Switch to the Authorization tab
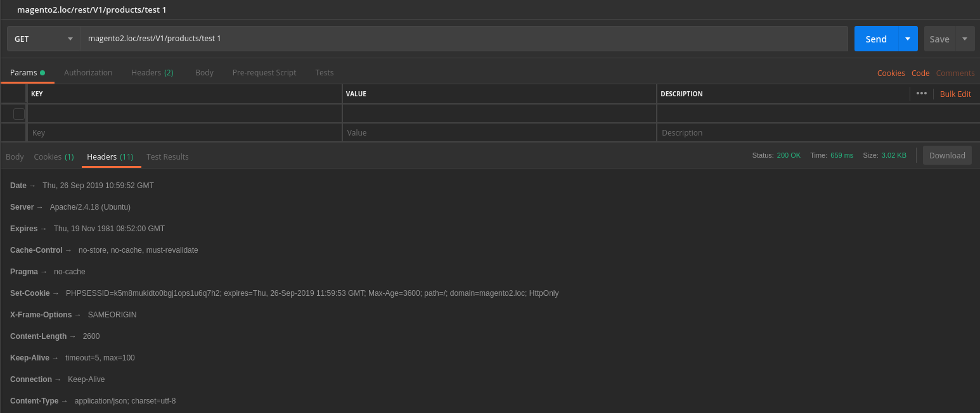980x413 pixels. click(88, 73)
